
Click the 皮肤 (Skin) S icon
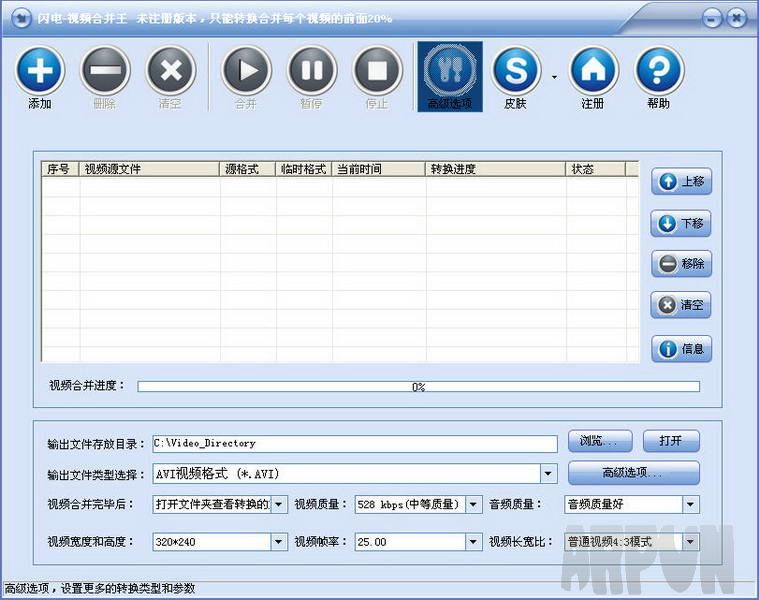click(x=516, y=70)
